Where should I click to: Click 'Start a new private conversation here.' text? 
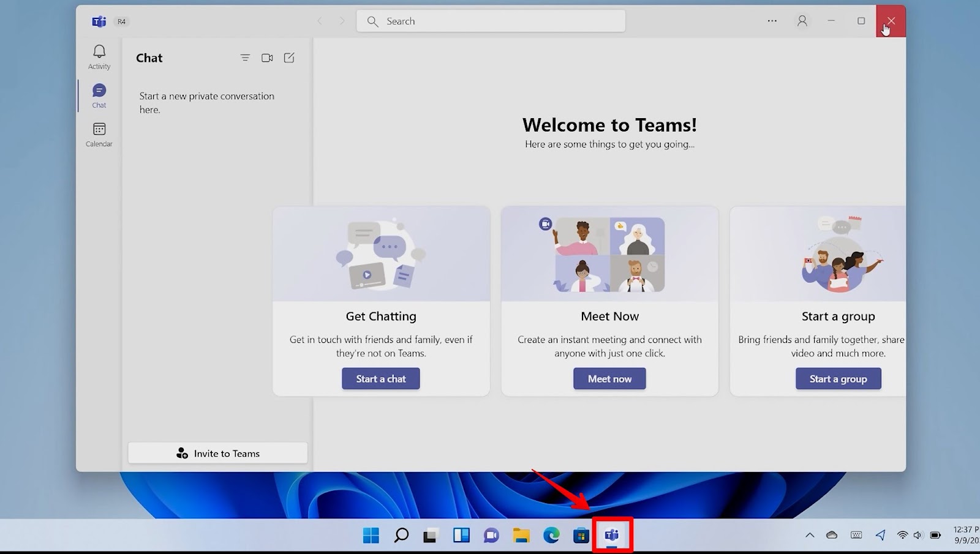point(206,103)
